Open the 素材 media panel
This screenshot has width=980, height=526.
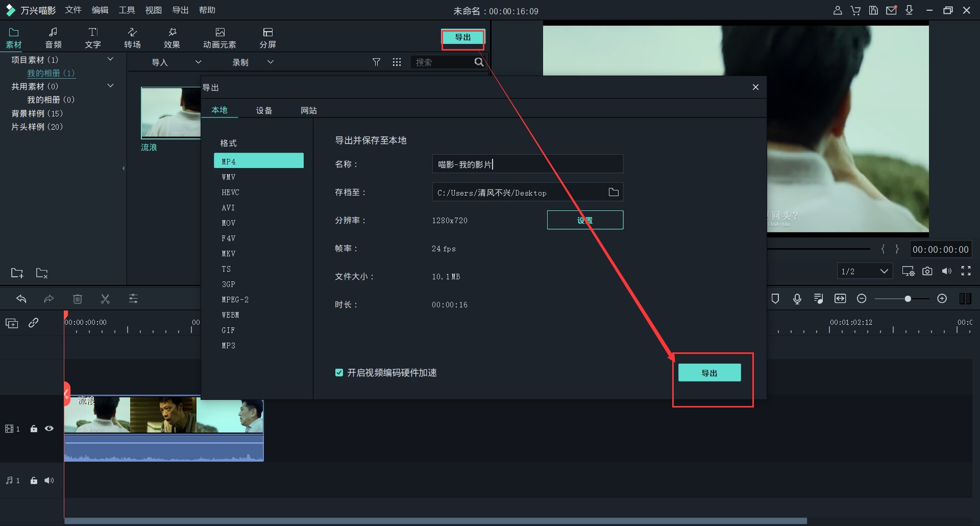[14, 38]
